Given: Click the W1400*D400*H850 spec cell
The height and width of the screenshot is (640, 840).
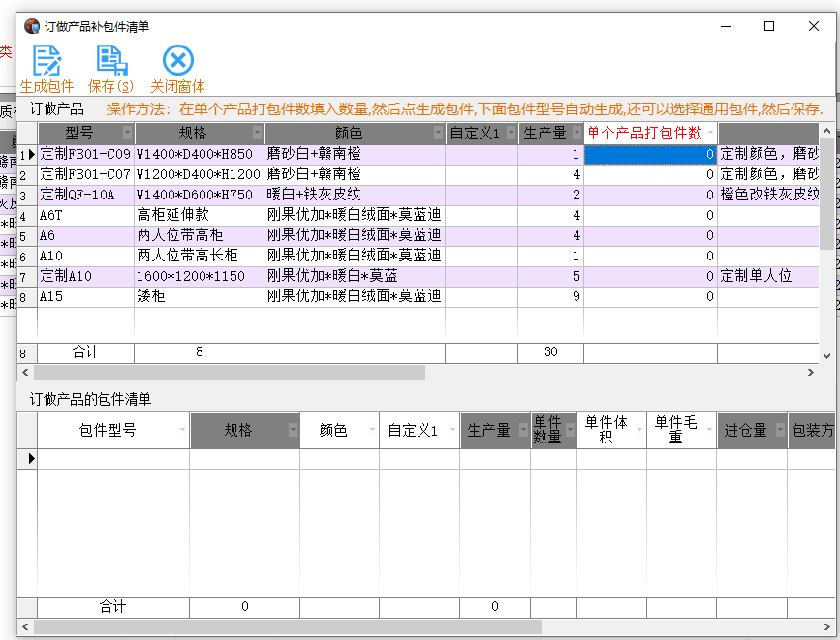Looking at the screenshot, I should [200, 154].
